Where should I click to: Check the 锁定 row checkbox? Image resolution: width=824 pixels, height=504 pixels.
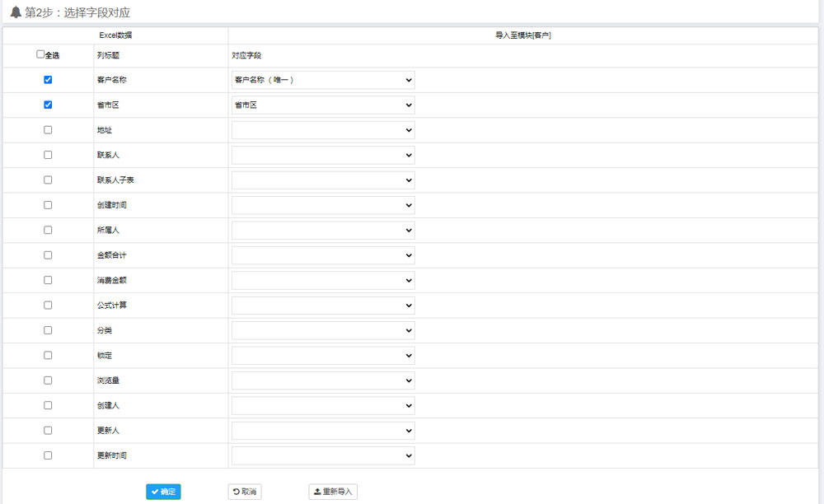pyautogui.click(x=48, y=355)
